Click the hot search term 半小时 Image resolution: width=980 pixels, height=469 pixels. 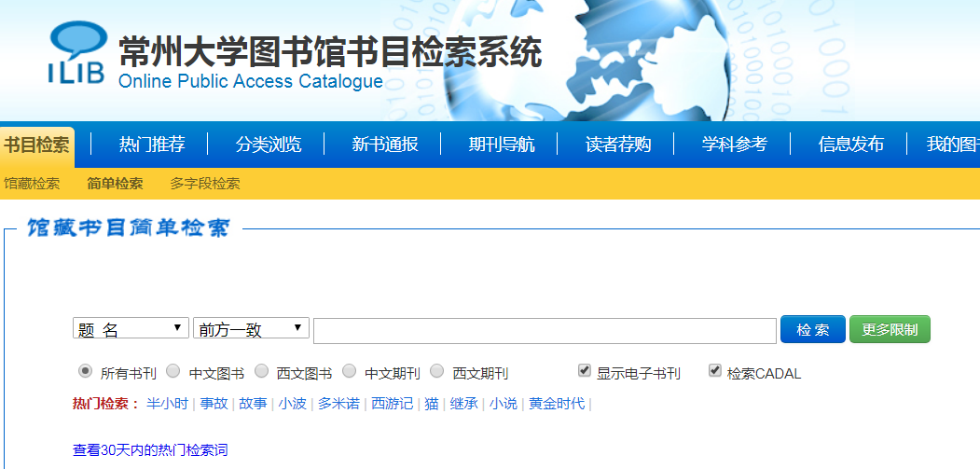point(167,404)
